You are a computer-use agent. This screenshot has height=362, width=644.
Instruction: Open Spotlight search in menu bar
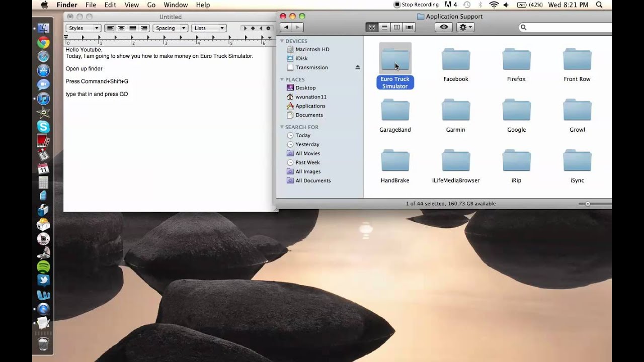(x=599, y=5)
